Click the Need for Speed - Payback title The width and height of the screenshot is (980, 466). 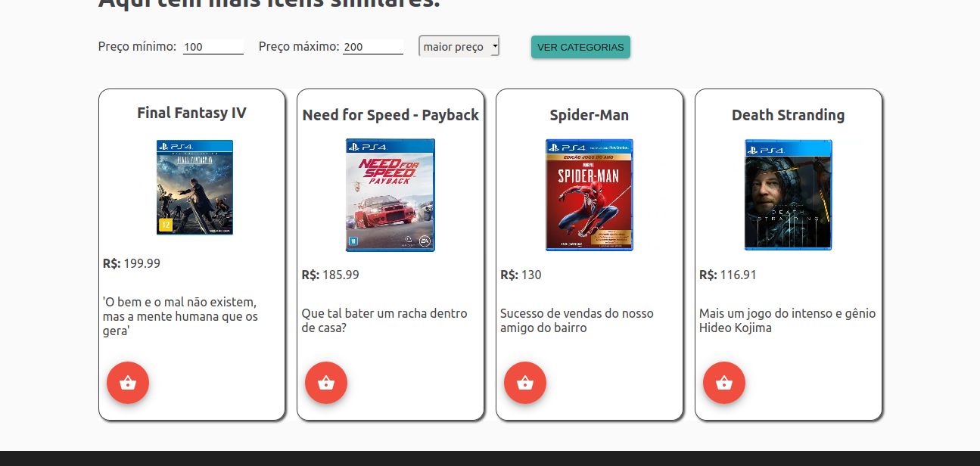390,115
